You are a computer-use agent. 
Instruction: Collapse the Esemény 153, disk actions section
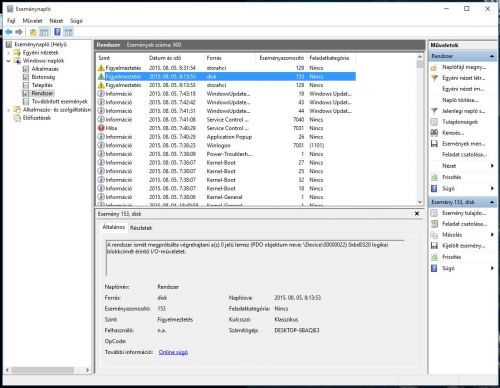(492, 202)
